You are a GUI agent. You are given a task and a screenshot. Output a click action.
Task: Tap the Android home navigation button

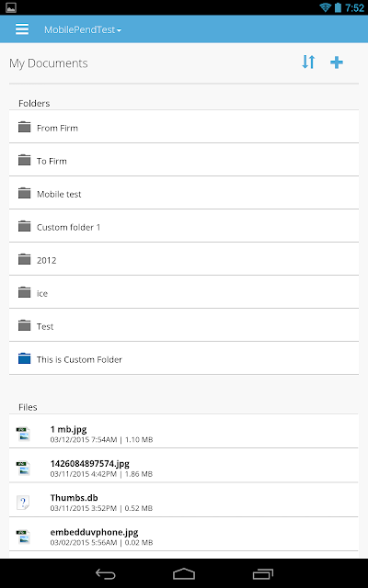pyautogui.click(x=184, y=573)
